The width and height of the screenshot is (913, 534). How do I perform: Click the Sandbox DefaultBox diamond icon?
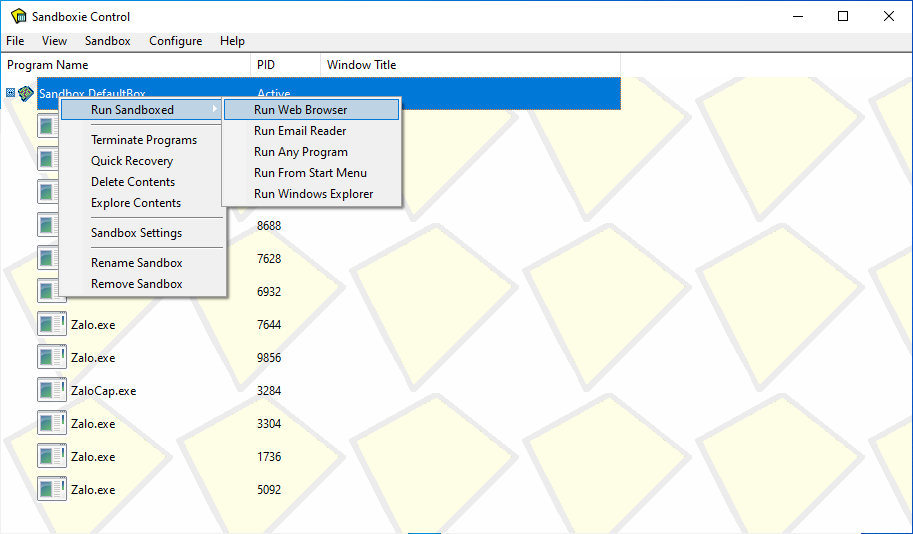pyautogui.click(x=27, y=93)
